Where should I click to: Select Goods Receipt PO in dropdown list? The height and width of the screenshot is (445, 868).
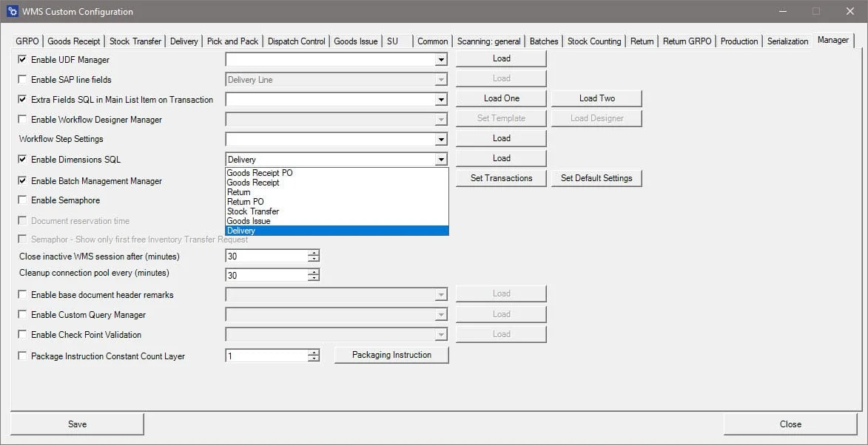click(337, 173)
